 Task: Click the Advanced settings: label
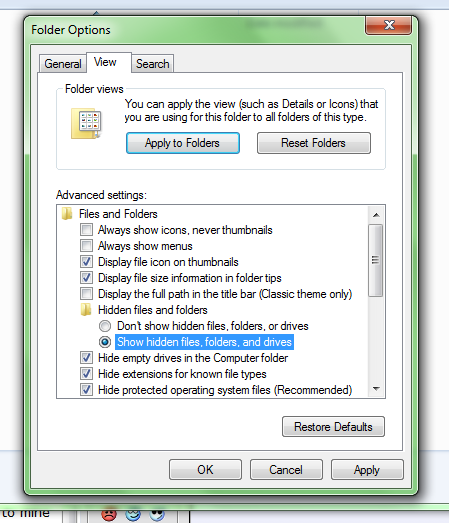[101, 194]
